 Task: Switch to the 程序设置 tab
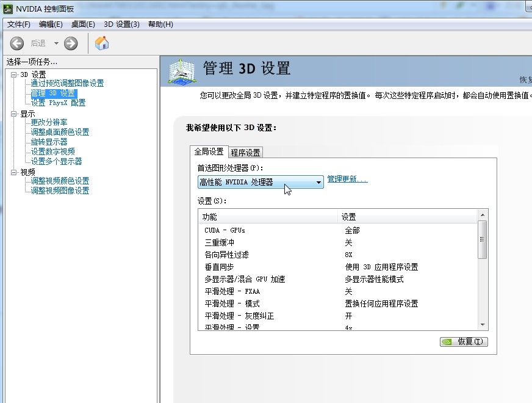click(245, 153)
